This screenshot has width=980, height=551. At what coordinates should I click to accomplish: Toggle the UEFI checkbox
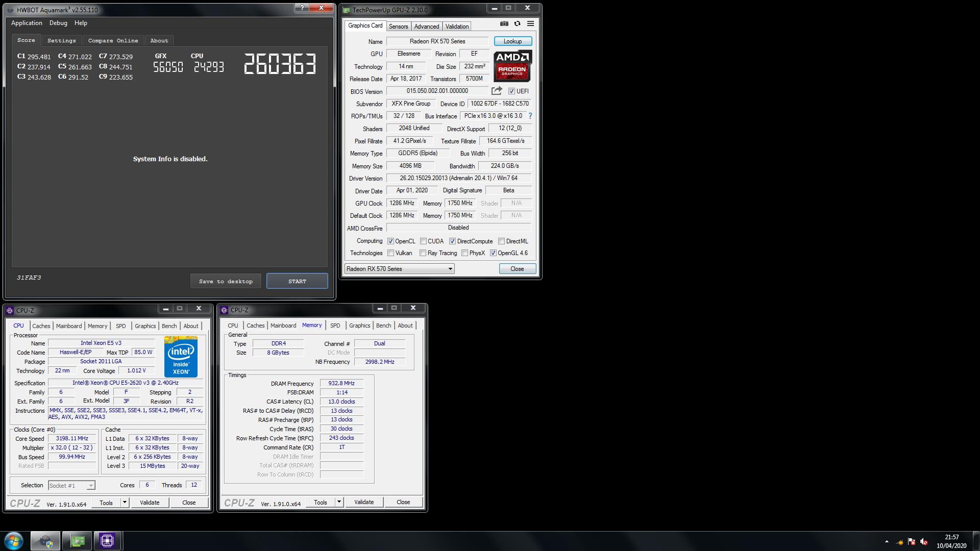[511, 91]
